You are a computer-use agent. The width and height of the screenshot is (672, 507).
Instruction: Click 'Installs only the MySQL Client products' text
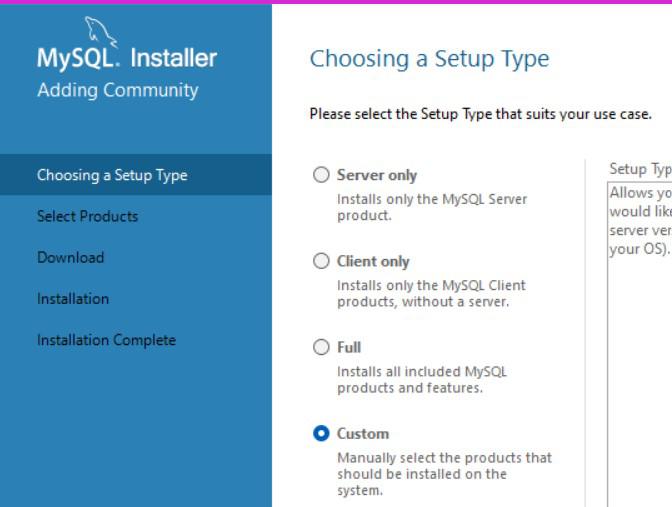pyautogui.click(x=431, y=293)
